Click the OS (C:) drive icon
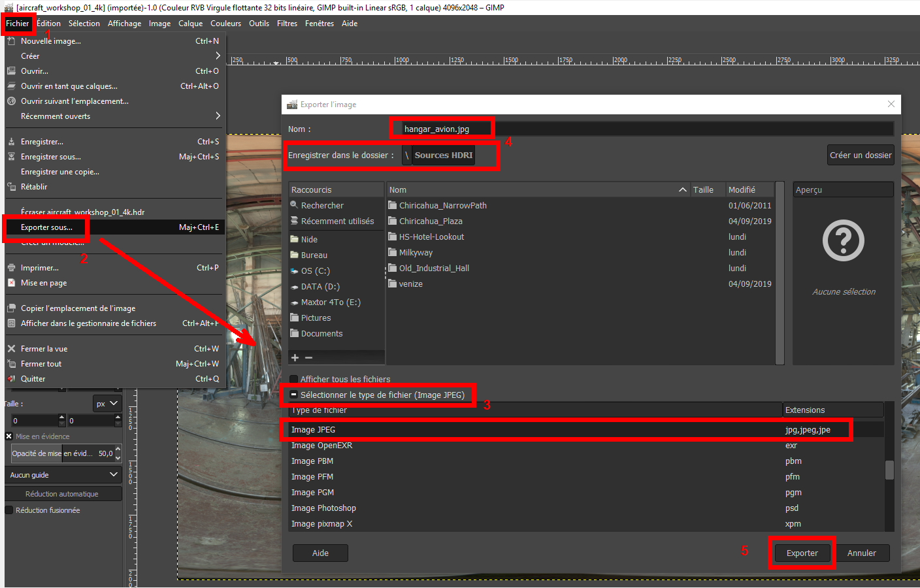This screenshot has height=588, width=920. 294,270
